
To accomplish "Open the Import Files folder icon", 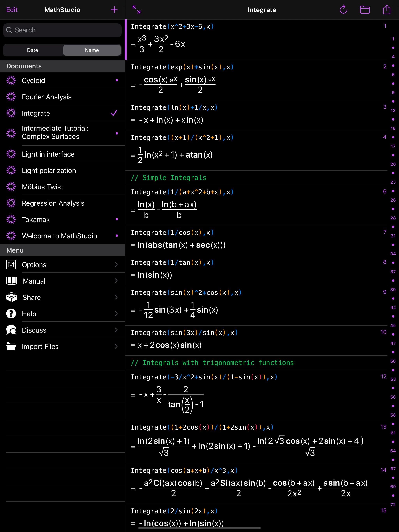I will click(x=11, y=346).
